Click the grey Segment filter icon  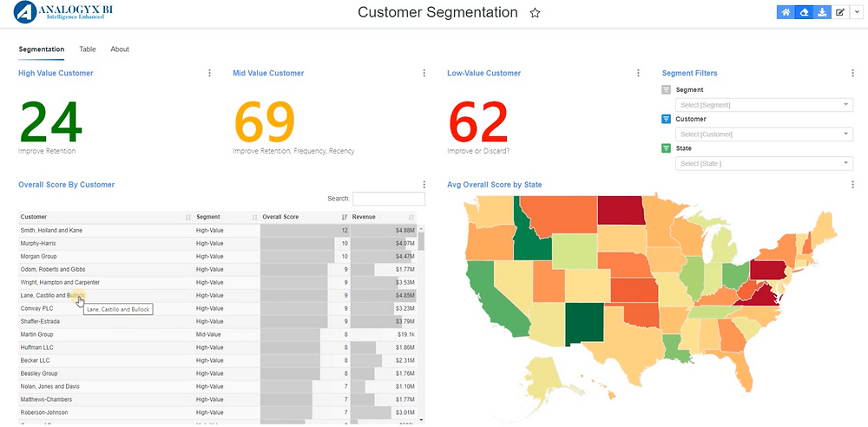pyautogui.click(x=667, y=89)
